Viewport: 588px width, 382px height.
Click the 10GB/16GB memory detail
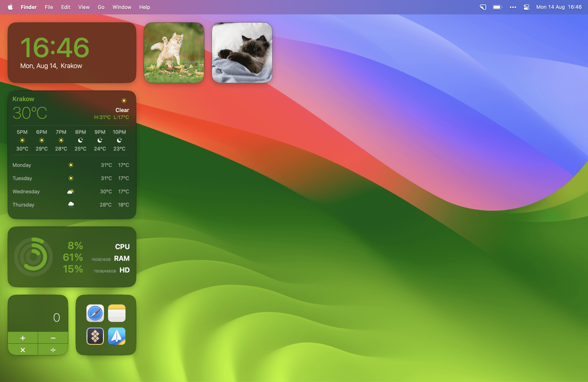101,260
